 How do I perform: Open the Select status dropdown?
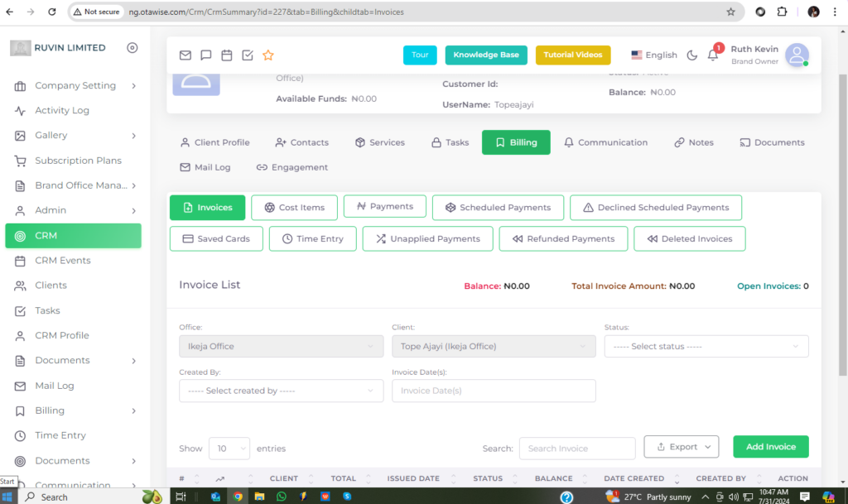[706, 347]
